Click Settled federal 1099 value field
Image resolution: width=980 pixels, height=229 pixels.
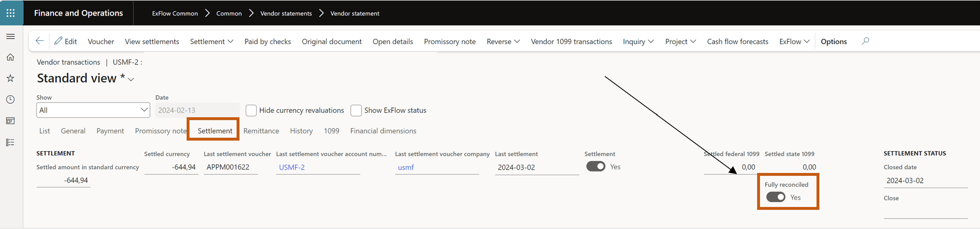point(730,167)
